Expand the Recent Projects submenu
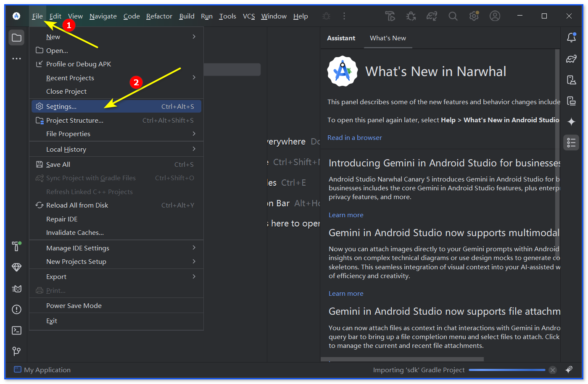This screenshot has width=588, height=384. pos(116,78)
